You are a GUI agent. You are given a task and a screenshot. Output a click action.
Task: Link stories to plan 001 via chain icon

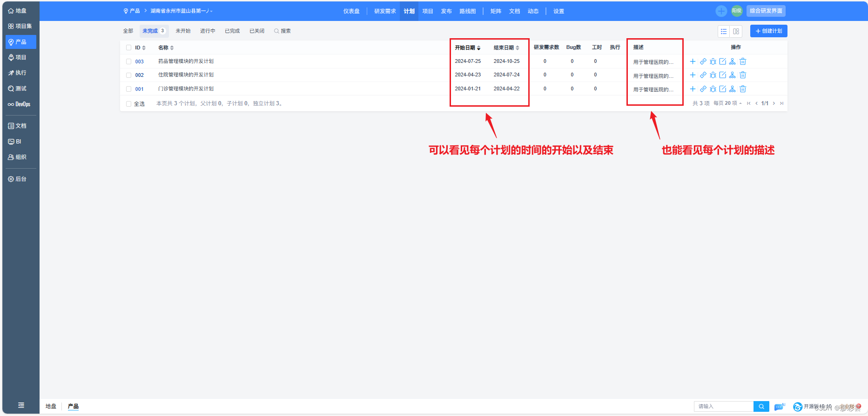[x=703, y=89]
